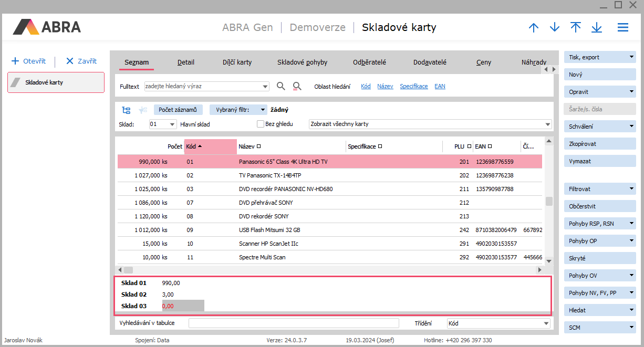Expand the Filtrovat dropdown button
The image size is (644, 347).
click(x=632, y=189)
